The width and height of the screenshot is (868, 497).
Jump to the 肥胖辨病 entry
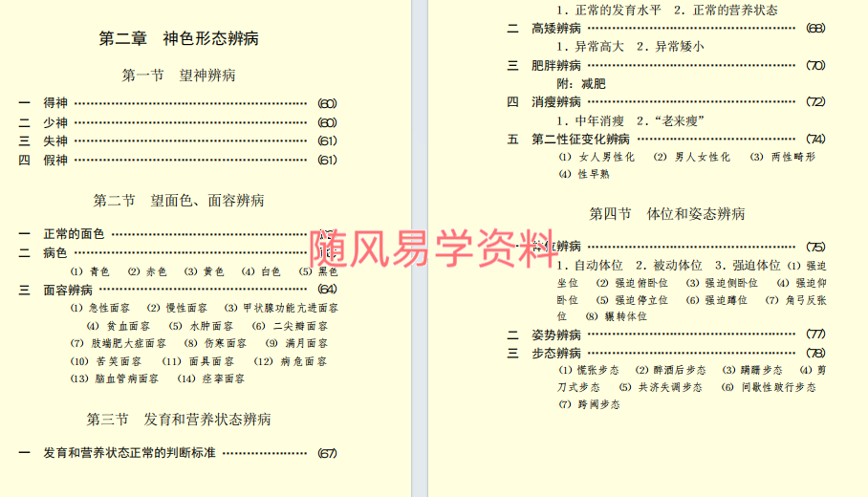(x=556, y=65)
